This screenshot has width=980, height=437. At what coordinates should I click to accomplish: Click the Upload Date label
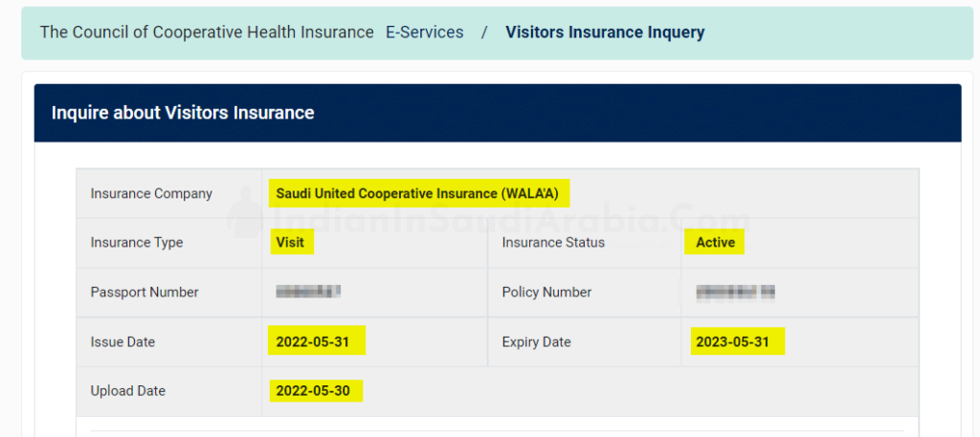coord(128,391)
